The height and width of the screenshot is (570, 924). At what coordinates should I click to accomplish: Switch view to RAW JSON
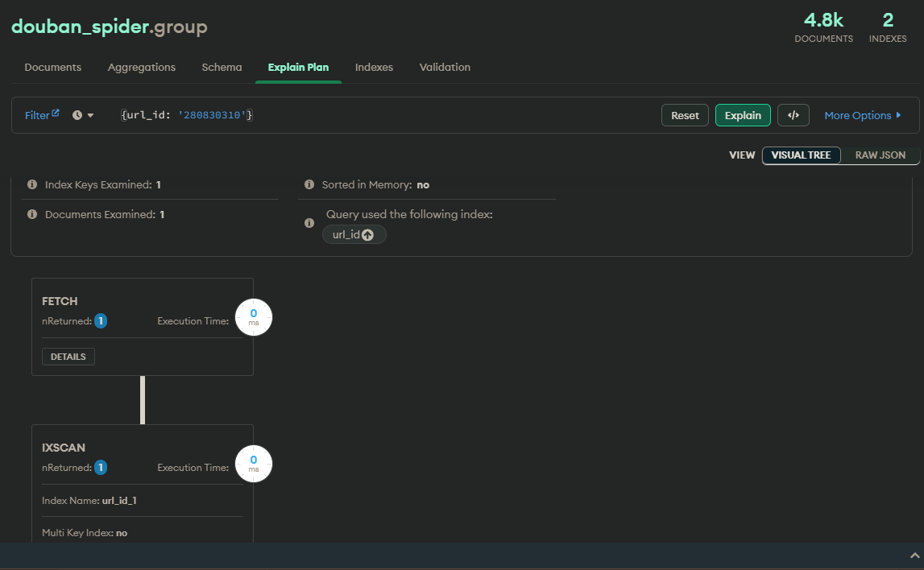(x=880, y=155)
